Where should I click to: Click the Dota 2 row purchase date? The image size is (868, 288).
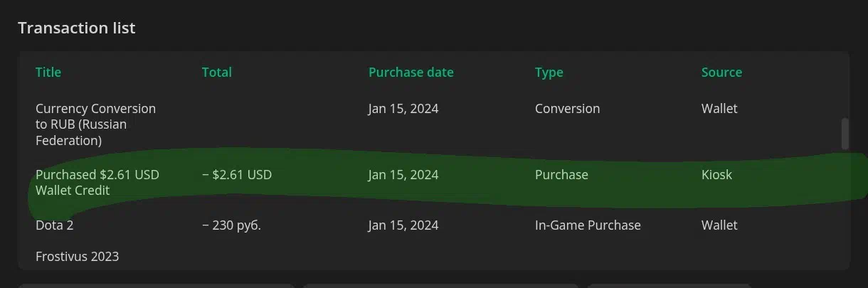[403, 225]
